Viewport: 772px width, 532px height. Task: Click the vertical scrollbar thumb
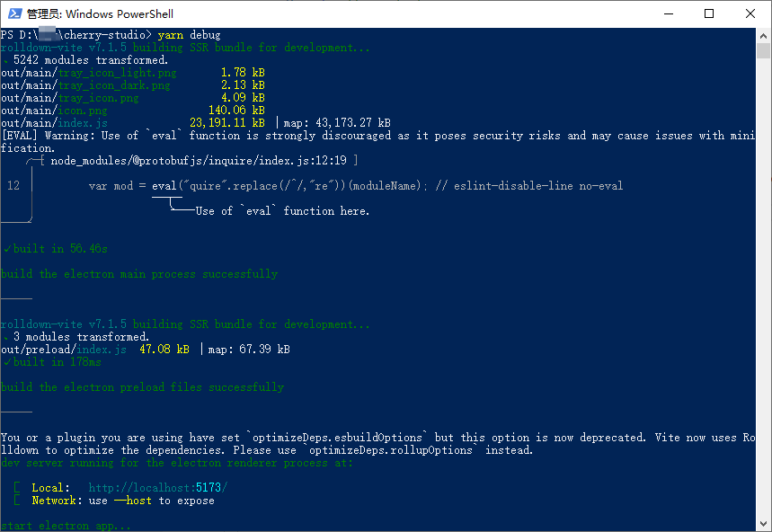point(763,50)
